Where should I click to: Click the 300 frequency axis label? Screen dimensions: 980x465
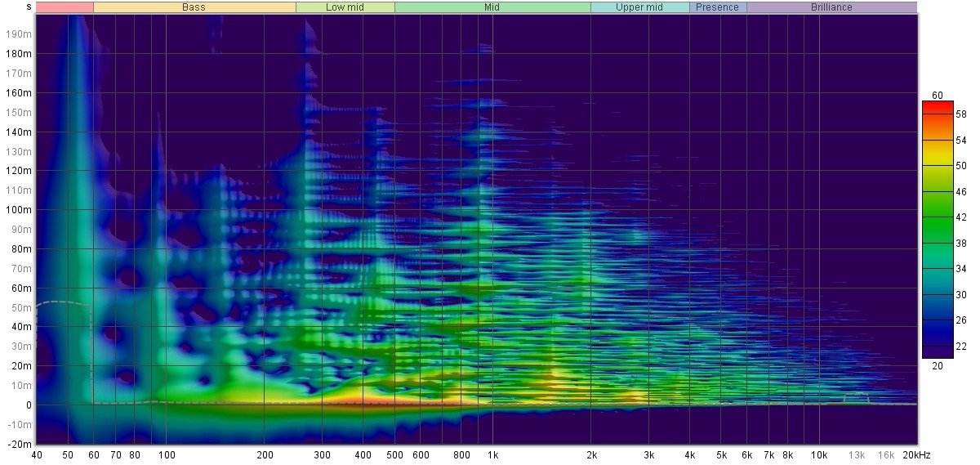pyautogui.click(x=322, y=455)
